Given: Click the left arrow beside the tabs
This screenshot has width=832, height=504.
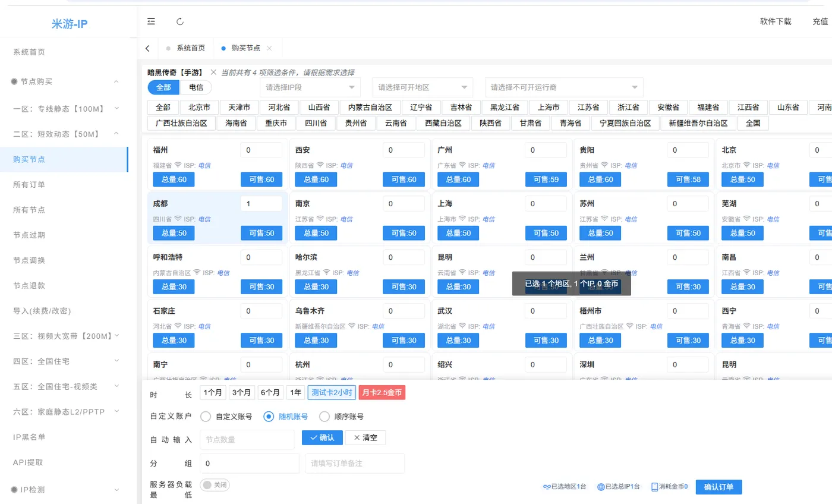Looking at the screenshot, I should pyautogui.click(x=147, y=48).
